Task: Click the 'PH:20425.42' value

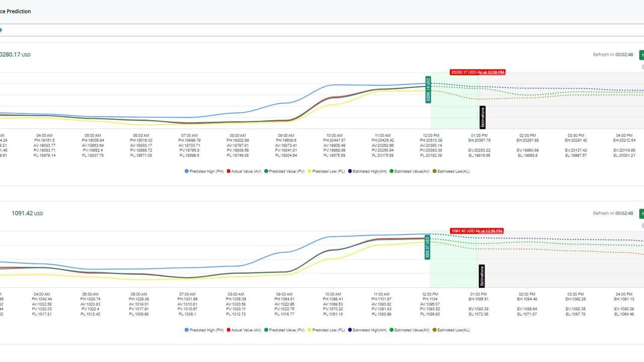Action: coord(382,141)
